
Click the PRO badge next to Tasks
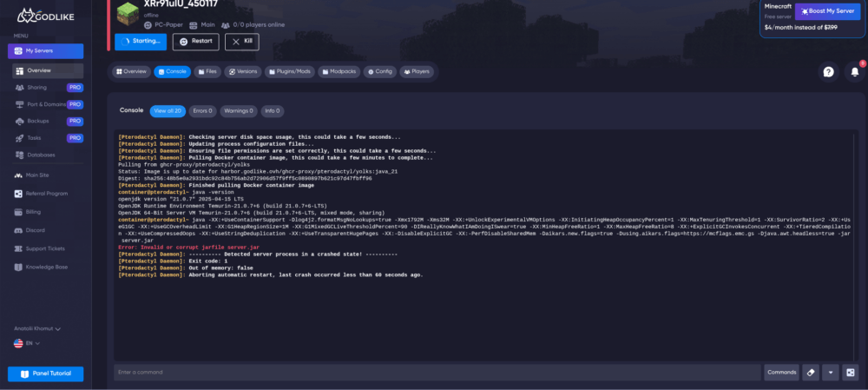[75, 138]
